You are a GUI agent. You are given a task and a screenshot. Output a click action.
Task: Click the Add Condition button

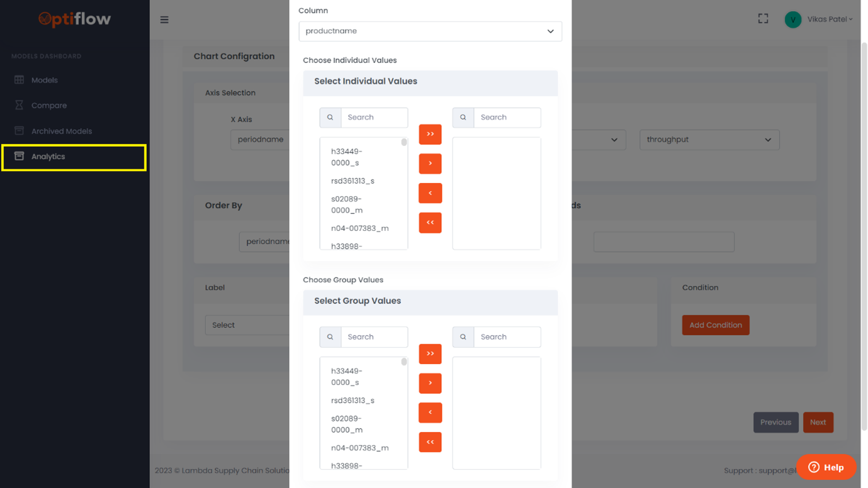point(715,324)
